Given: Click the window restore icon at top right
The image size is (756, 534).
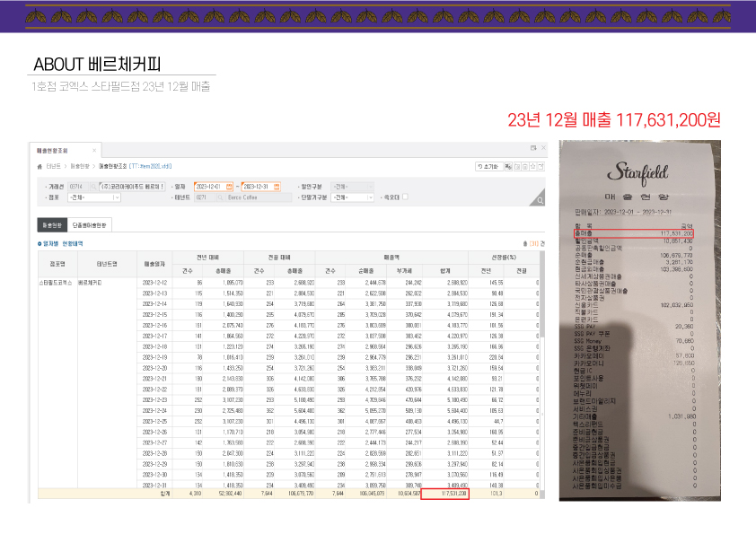Looking at the screenshot, I should click(532, 148).
